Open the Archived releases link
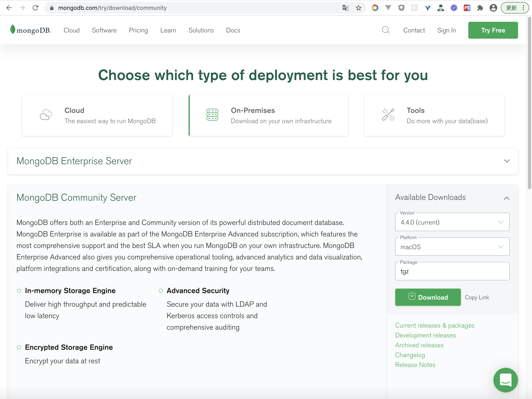532x399 pixels. pos(419,345)
